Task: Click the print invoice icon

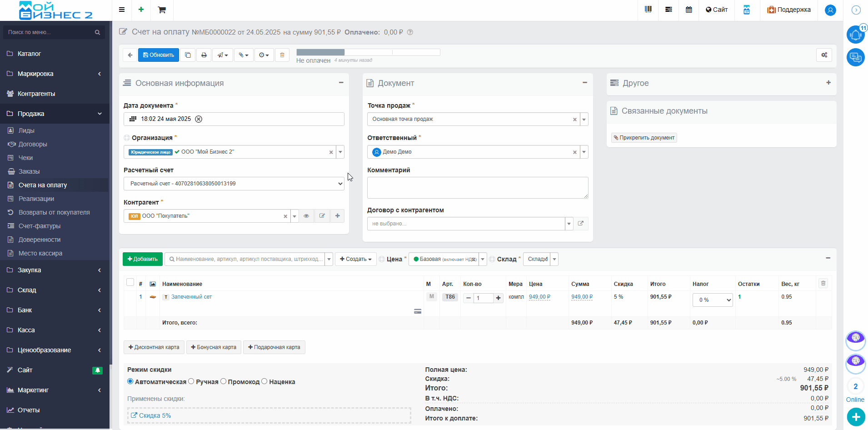Action: (x=204, y=55)
